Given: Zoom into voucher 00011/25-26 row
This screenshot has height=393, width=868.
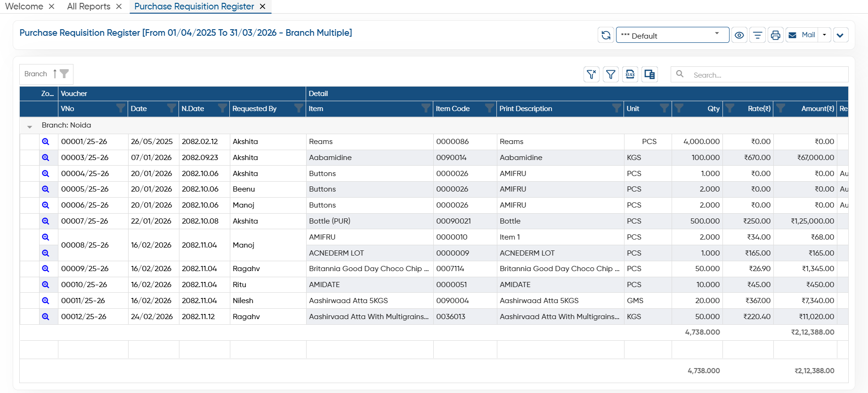Looking at the screenshot, I should [x=46, y=301].
